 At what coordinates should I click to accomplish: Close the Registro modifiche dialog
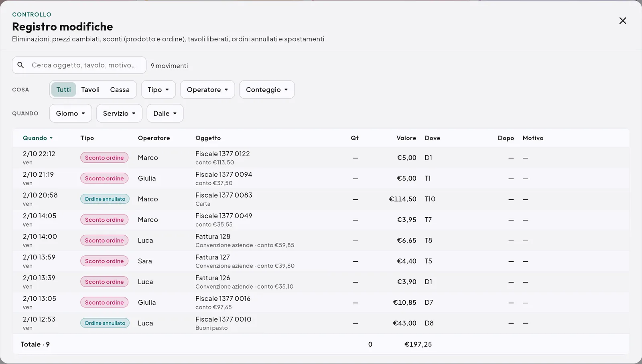(x=622, y=21)
